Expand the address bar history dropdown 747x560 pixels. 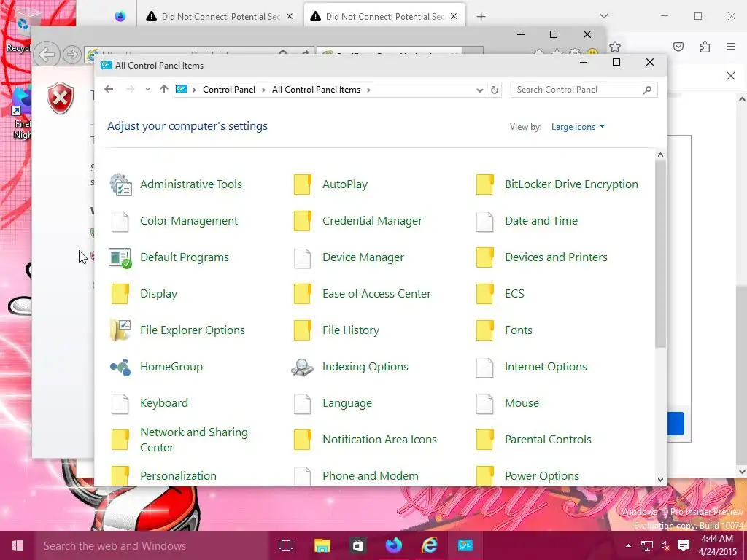pyautogui.click(x=480, y=90)
